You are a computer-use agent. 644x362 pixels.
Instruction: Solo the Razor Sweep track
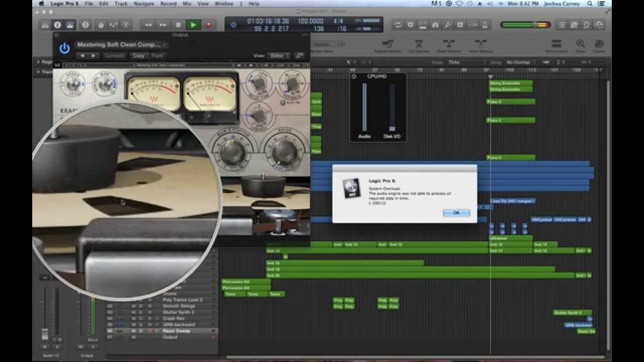141,331
